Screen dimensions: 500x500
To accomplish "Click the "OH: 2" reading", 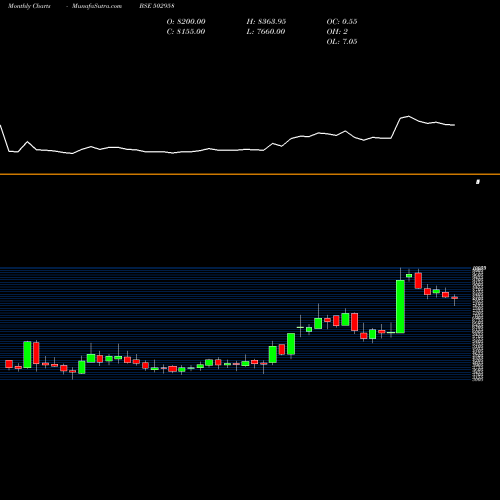I will click(337, 32).
